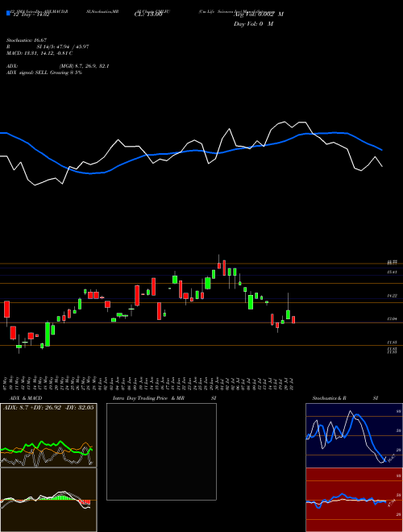Screen dimensions: 403x532
Task: Click the 'MACD: 13.31, 14.12, -0.81 C' line
Action: pos(39,53)
